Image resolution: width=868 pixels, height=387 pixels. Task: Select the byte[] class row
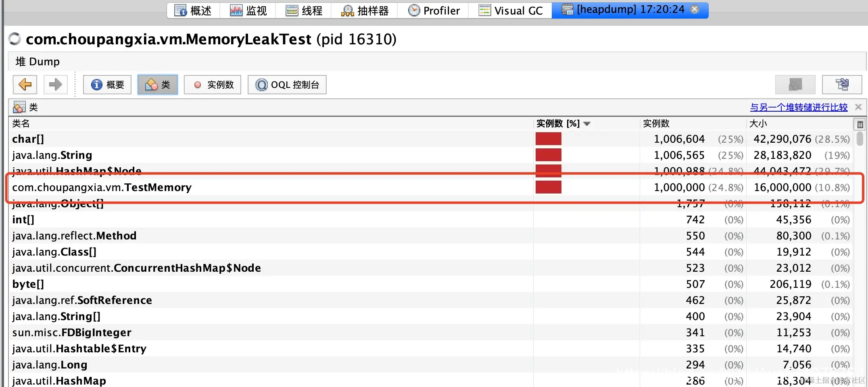[x=431, y=284]
